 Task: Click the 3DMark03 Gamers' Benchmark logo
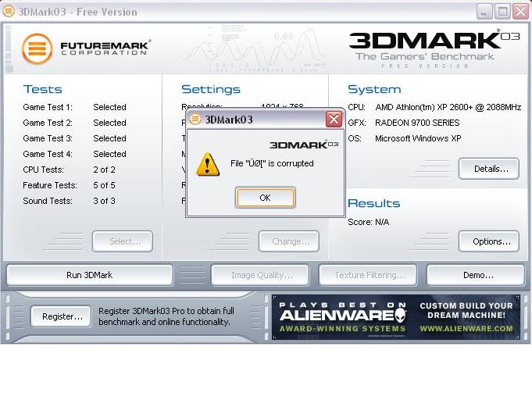coord(434,49)
